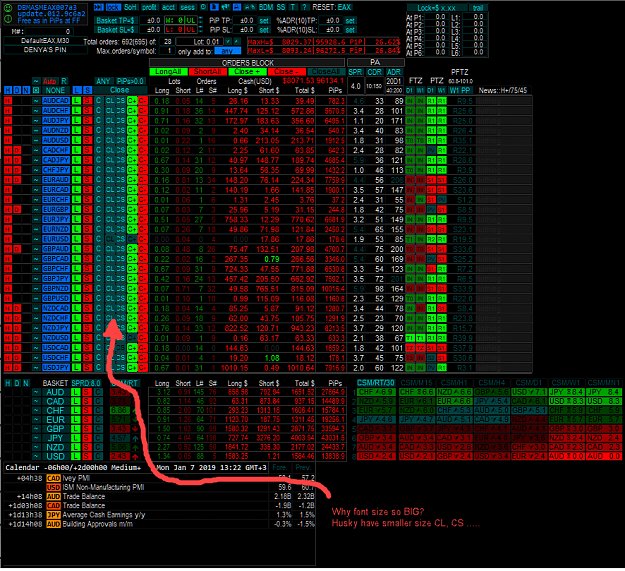
Task: Open the NONE selector in the header row
Action: click(x=55, y=90)
